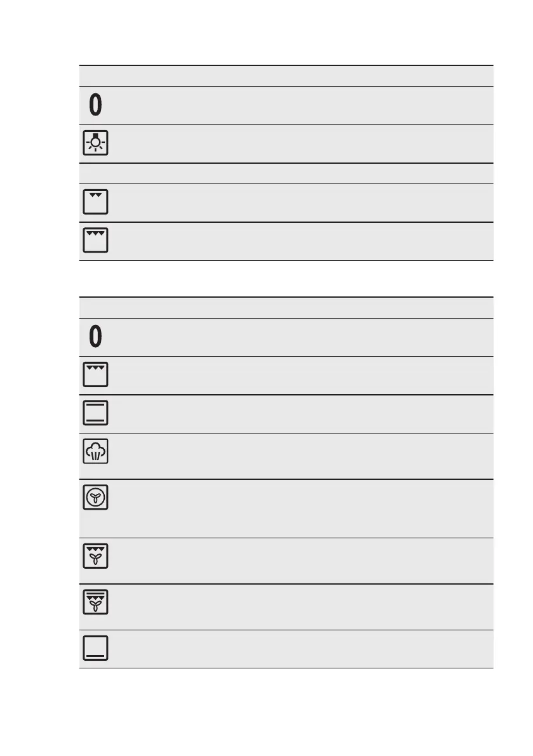Screen dimensions: 533x756
Task: Select the double-line grill with fan icon
Action: click(95, 602)
